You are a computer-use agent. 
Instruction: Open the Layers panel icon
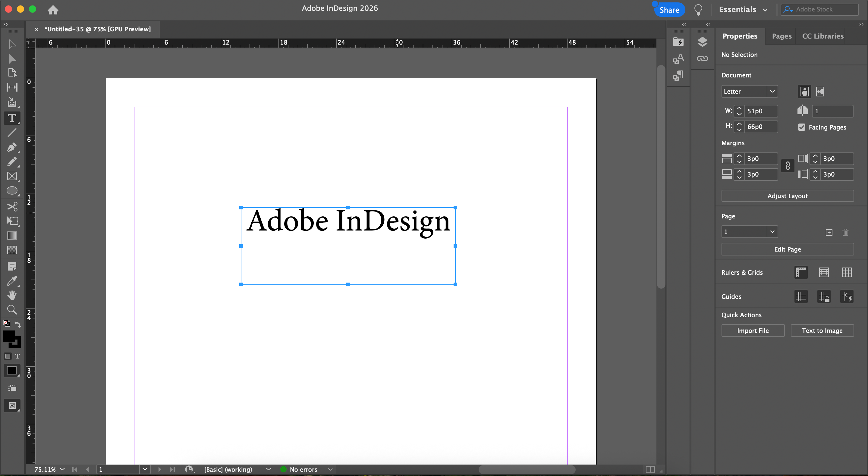click(x=702, y=42)
